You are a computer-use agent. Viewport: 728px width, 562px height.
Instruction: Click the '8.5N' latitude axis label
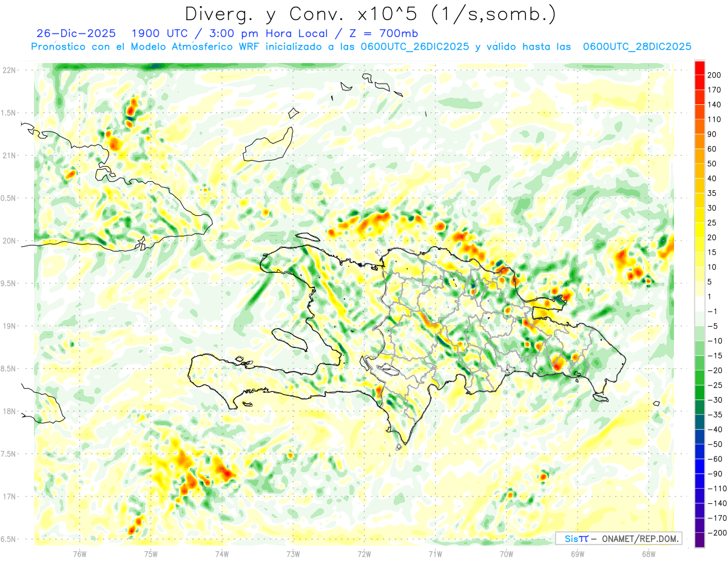tap(8, 369)
